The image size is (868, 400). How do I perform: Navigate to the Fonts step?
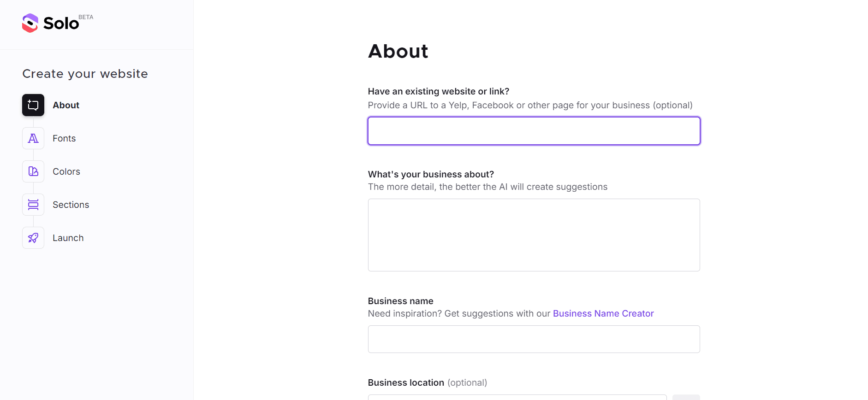[64, 138]
